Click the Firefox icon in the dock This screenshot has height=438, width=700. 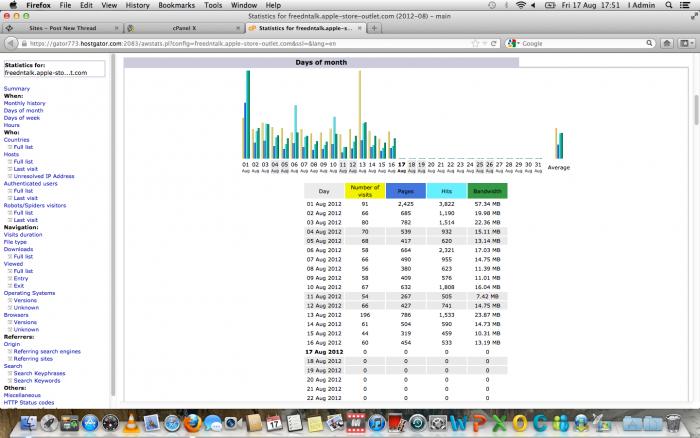point(192,422)
